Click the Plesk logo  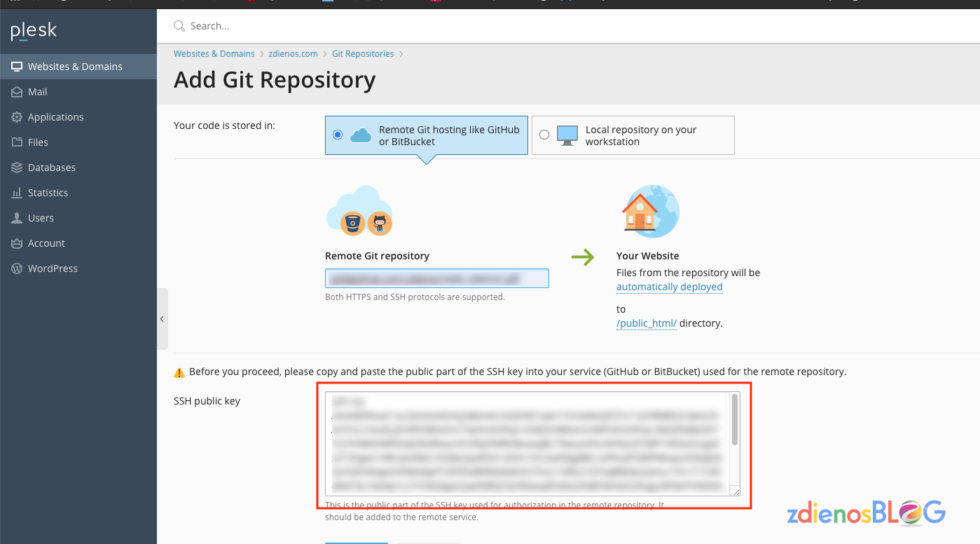(33, 30)
